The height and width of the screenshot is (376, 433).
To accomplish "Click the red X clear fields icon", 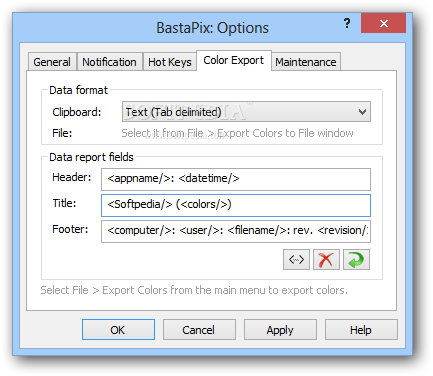I will tap(326, 259).
